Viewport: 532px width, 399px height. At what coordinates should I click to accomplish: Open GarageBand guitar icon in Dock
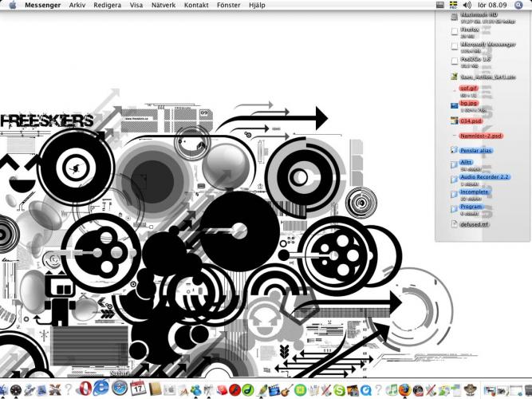click(x=286, y=389)
